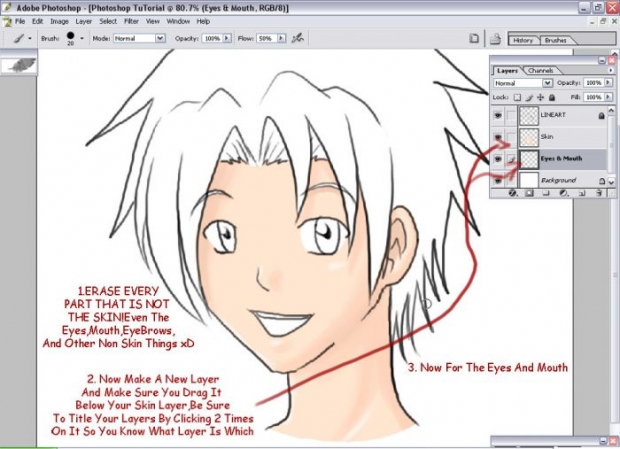The width and height of the screenshot is (620, 449).
Task: Select the Layers tab
Action: 507,71
